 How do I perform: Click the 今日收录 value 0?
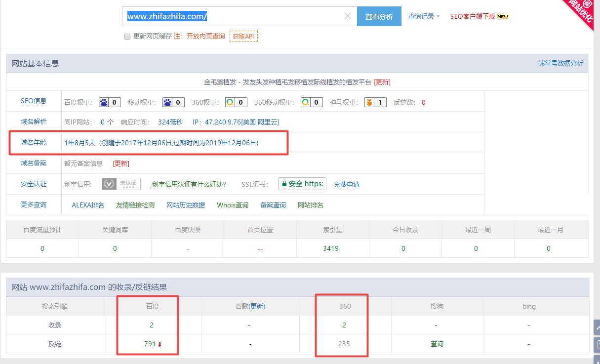pyautogui.click(x=403, y=248)
